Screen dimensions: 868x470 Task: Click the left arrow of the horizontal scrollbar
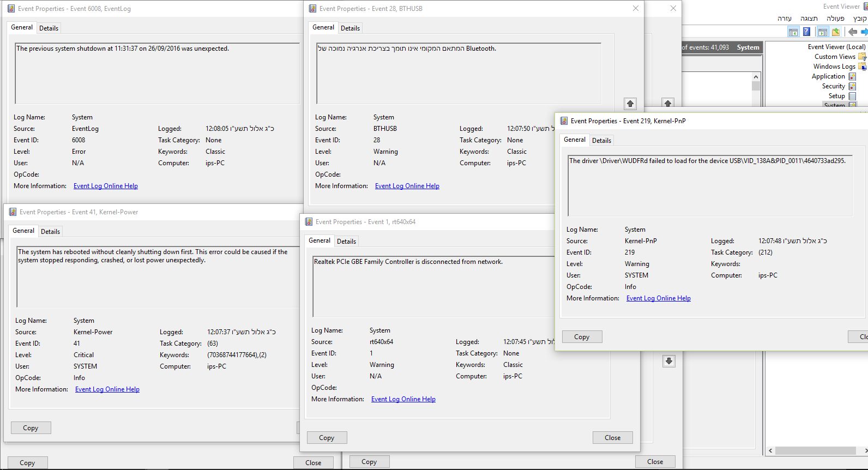click(770, 451)
